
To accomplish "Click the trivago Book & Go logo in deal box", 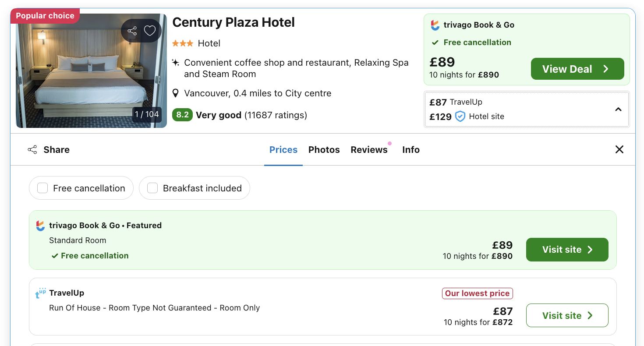I will (x=435, y=25).
